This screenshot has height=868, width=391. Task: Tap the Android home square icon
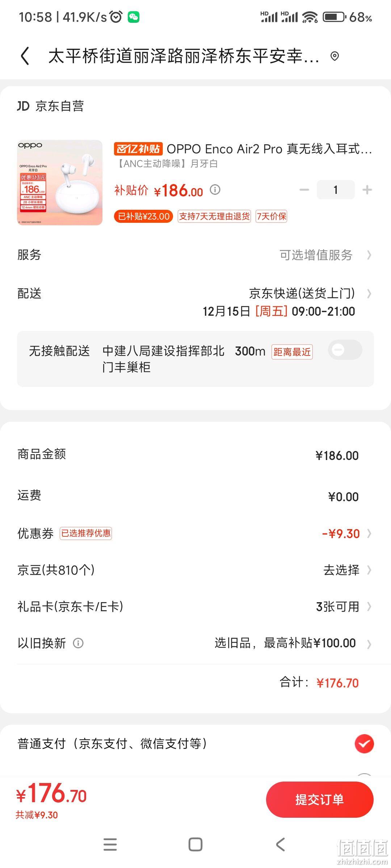(x=195, y=844)
